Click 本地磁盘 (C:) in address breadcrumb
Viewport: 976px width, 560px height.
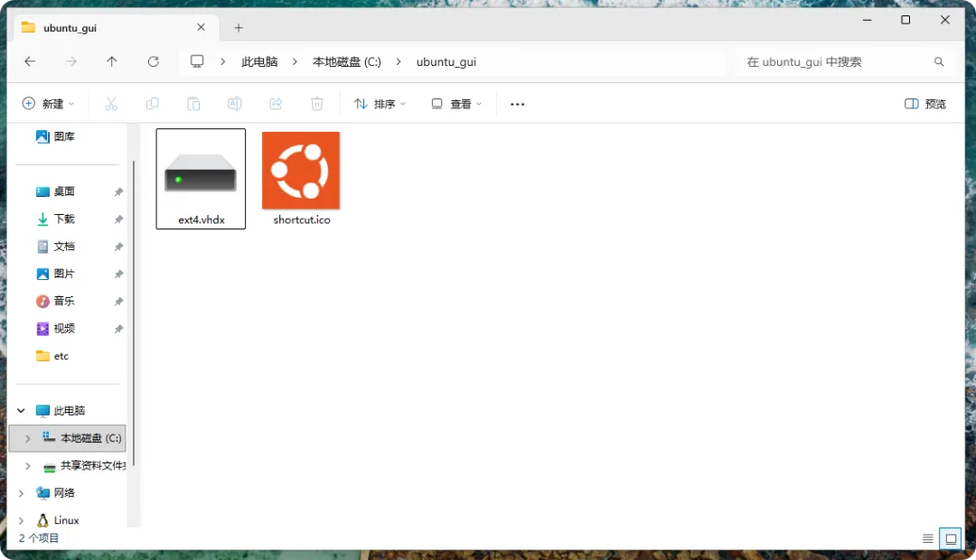[x=347, y=61]
